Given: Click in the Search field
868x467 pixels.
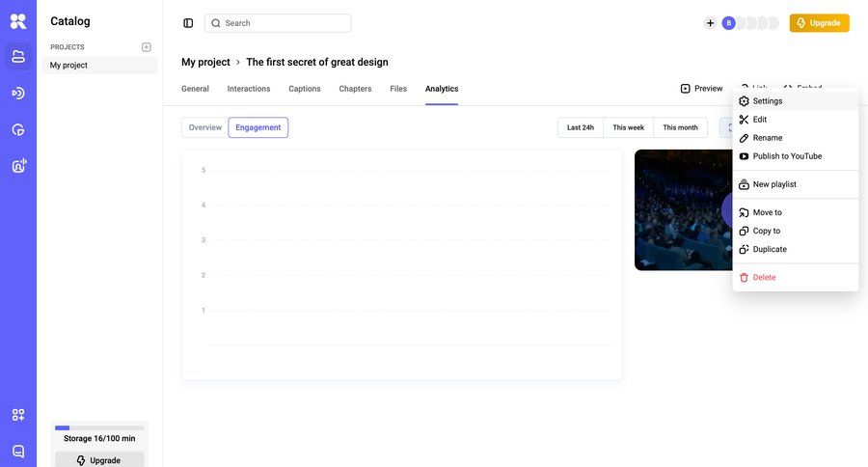Looking at the screenshot, I should (278, 23).
